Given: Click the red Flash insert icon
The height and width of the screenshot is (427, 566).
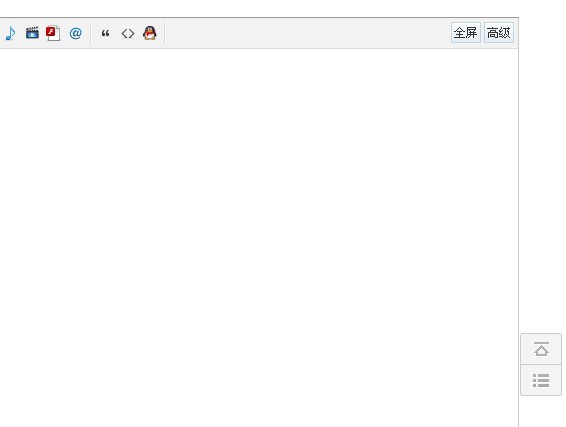Looking at the screenshot, I should point(53,33).
